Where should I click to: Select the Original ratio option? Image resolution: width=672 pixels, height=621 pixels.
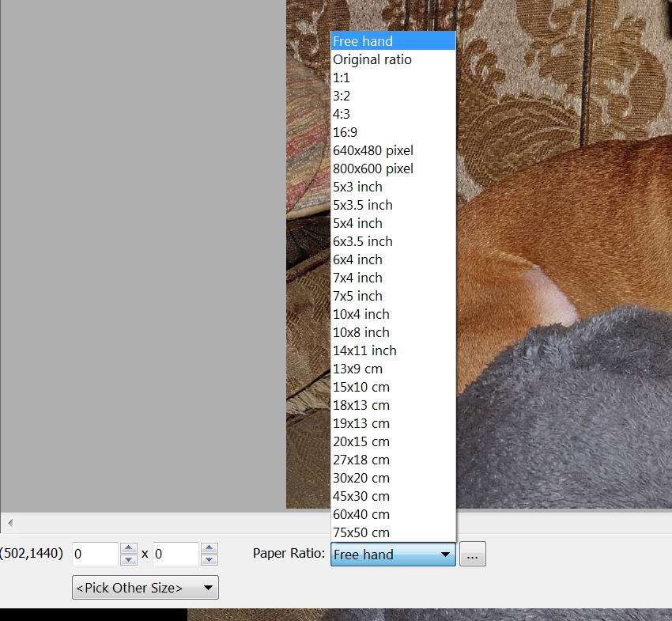pos(372,59)
